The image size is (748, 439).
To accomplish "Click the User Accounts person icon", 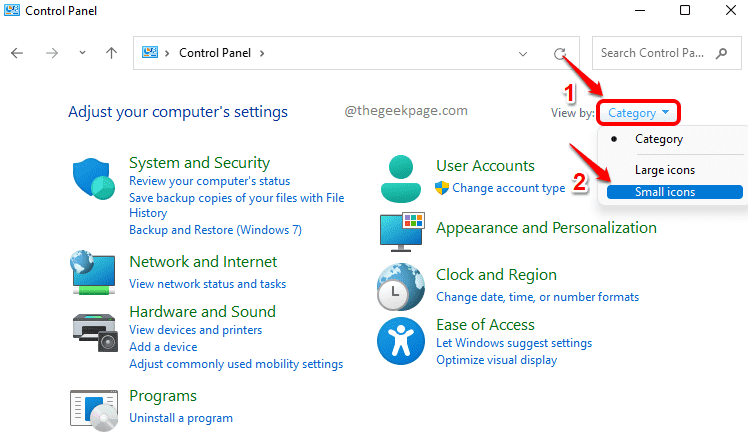I will click(402, 179).
